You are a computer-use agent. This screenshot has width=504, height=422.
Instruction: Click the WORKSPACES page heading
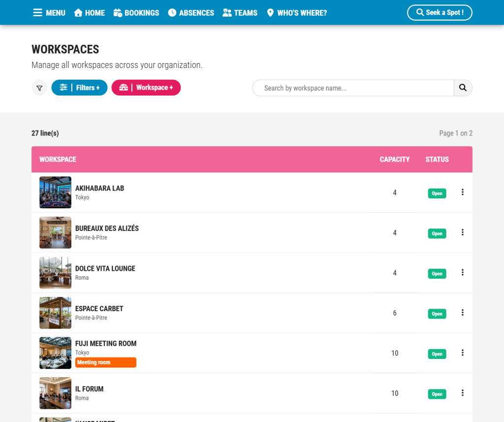pos(65,49)
